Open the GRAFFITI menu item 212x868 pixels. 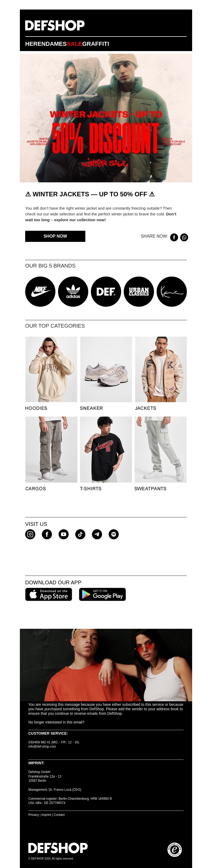click(96, 44)
